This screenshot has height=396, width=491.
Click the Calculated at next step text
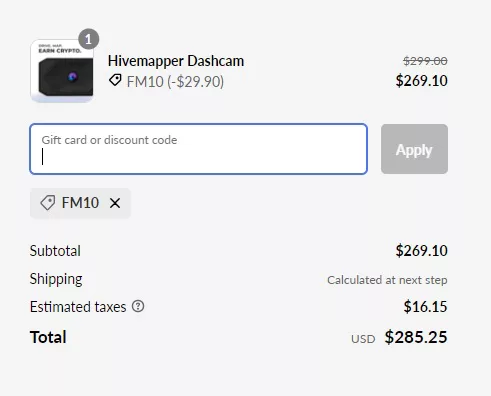(x=387, y=280)
